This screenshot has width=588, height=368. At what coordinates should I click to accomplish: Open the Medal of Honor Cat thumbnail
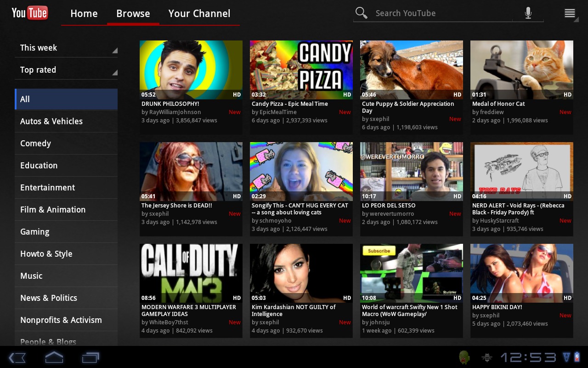[x=522, y=70]
